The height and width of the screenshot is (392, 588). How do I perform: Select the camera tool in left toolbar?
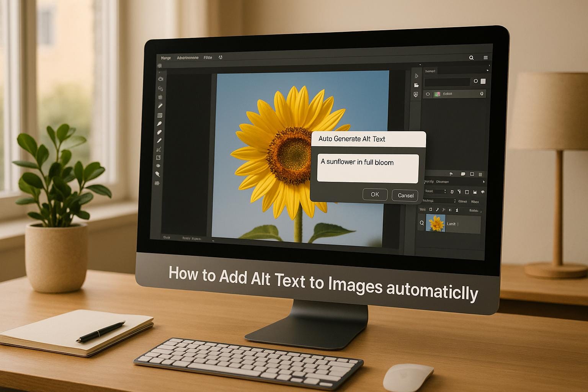pos(160,79)
